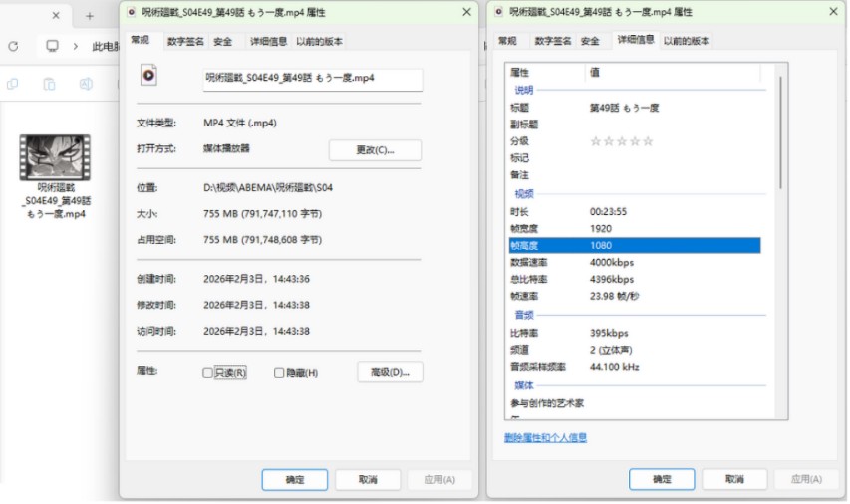Image resolution: width=850 pixels, height=504 pixels.
Task: Click 应用(A) in the right properties dialog
Action: click(806, 480)
